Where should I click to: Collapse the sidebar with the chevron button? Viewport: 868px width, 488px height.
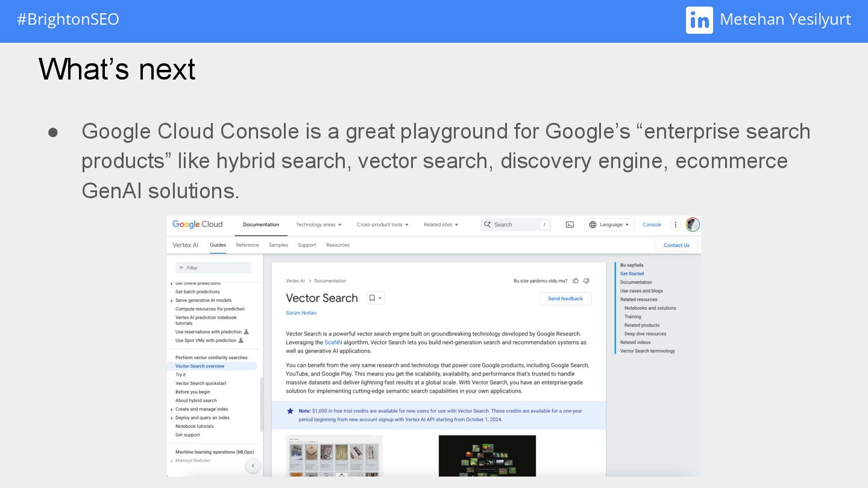pyautogui.click(x=253, y=466)
